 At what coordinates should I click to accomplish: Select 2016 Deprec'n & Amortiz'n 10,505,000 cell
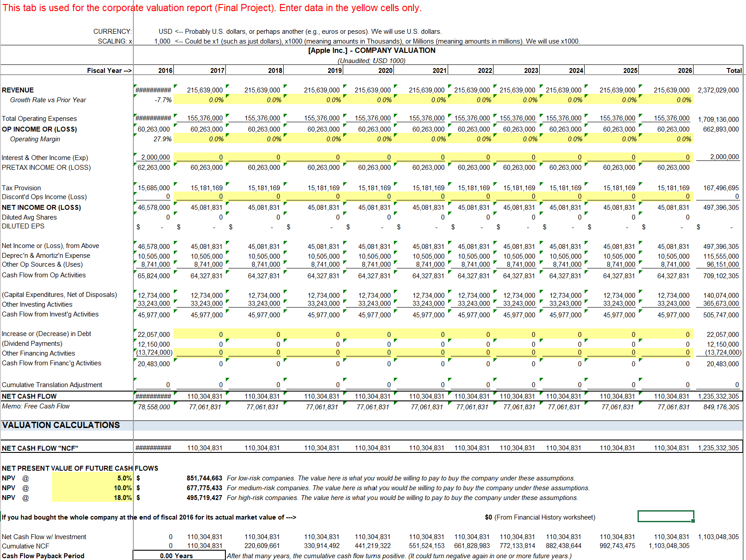pyautogui.click(x=153, y=256)
